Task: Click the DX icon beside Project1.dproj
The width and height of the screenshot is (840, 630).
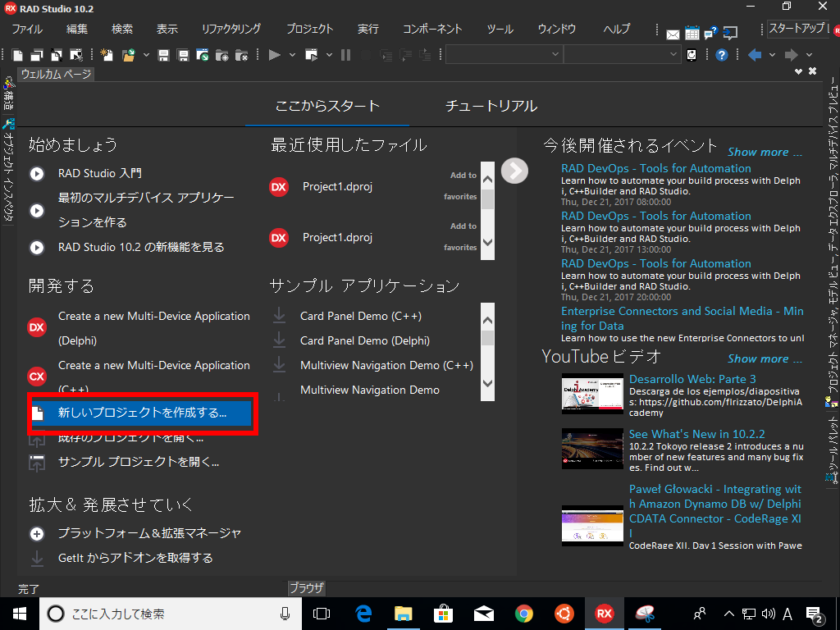Action: tap(279, 186)
